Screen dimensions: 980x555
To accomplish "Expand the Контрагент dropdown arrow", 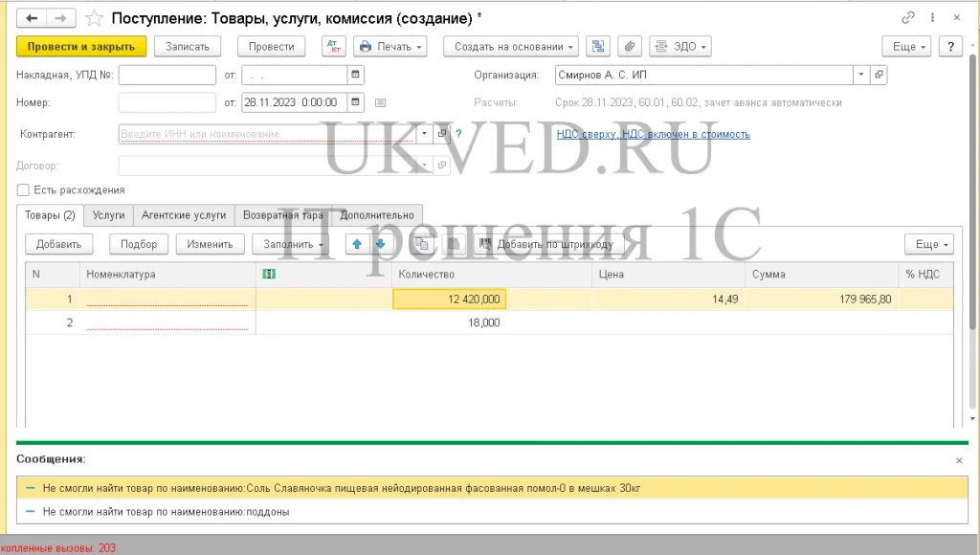I will point(424,134).
